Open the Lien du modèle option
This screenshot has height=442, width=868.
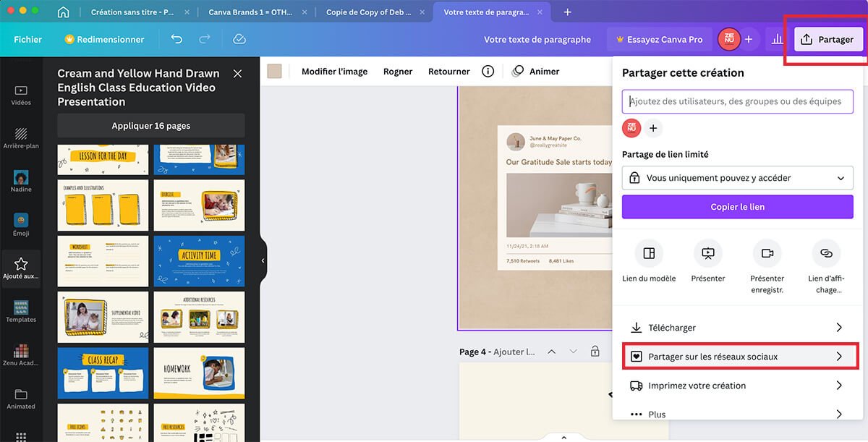click(x=649, y=254)
